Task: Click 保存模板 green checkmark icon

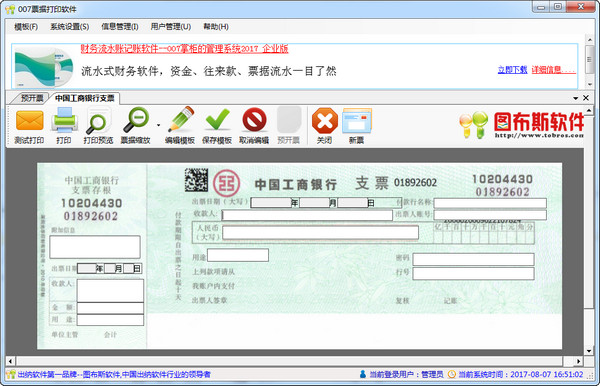Action: pos(217,120)
